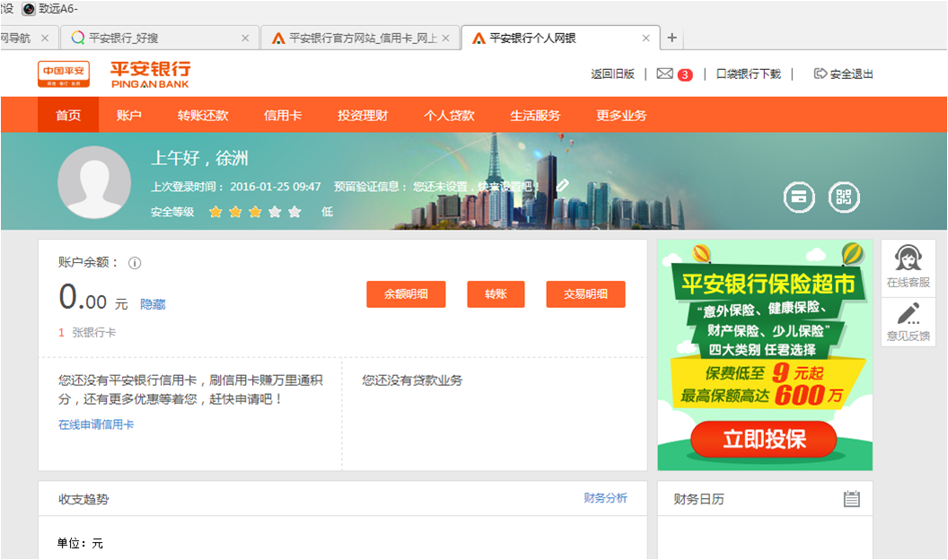Click the 余额明细 button

[x=406, y=294]
